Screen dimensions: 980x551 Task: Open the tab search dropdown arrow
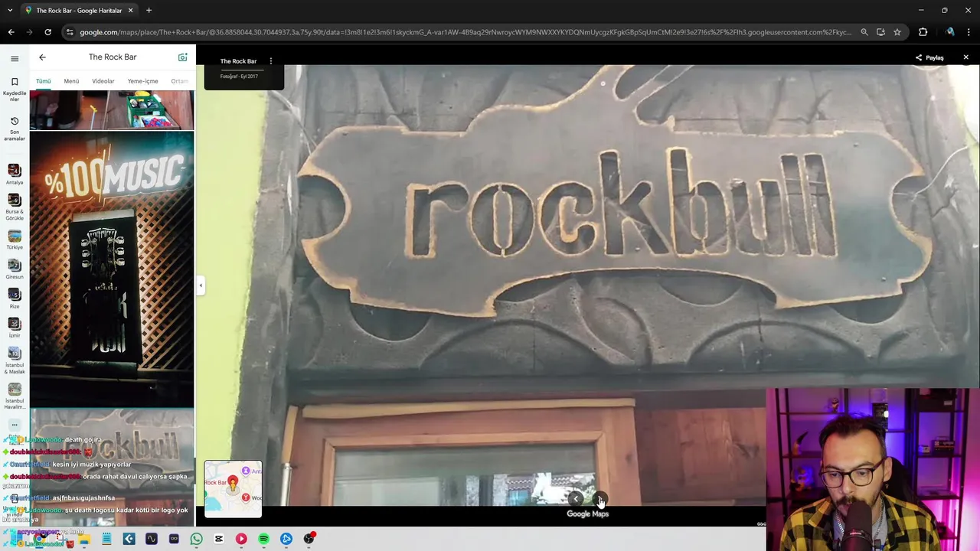[x=9, y=10]
